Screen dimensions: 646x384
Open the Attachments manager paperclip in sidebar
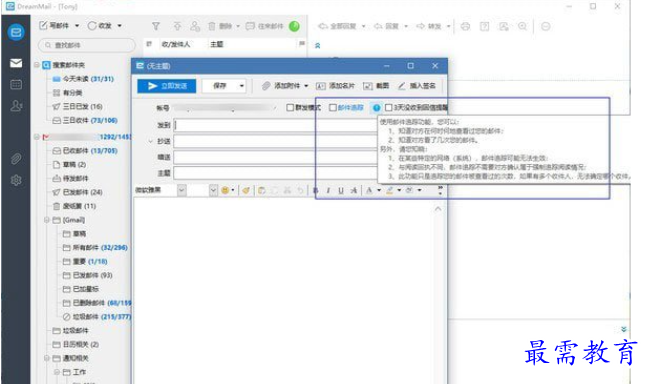[x=16, y=159]
